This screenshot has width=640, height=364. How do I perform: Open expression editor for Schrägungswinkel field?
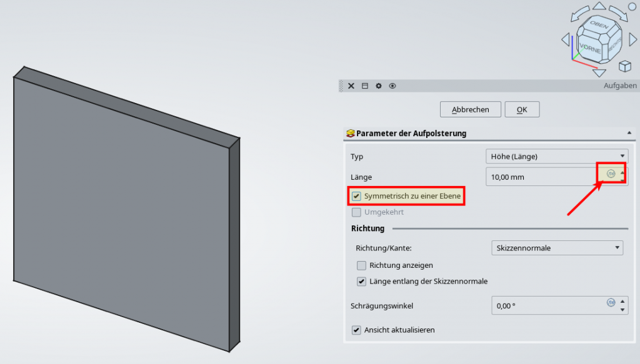click(611, 303)
